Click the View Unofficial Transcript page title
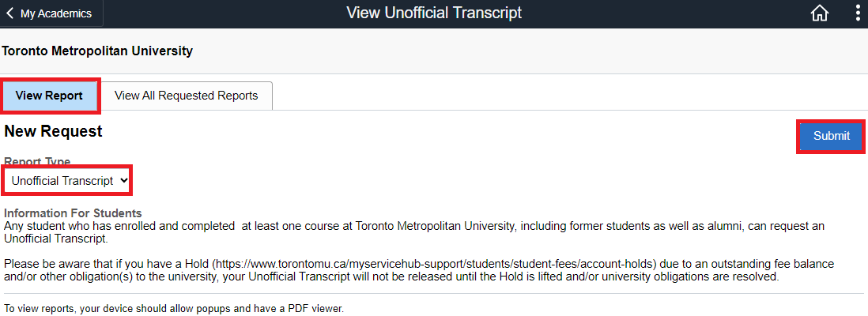This screenshot has width=868, height=316. [x=433, y=13]
